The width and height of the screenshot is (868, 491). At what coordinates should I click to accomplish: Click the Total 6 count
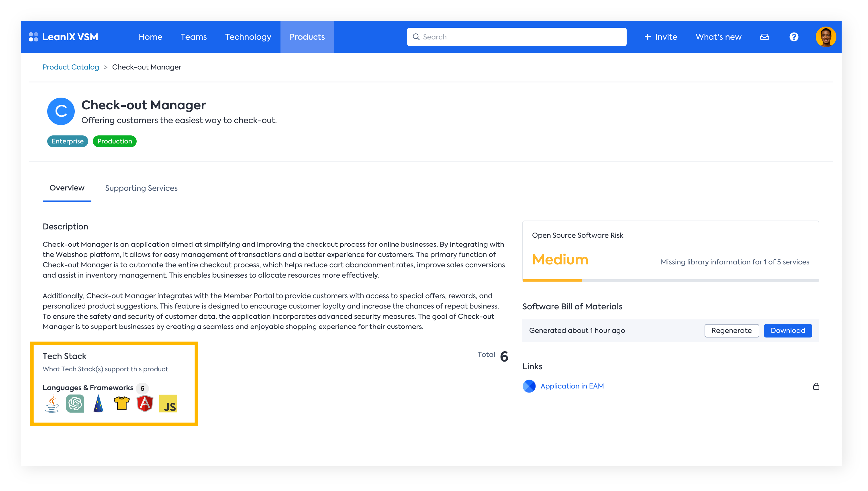492,356
